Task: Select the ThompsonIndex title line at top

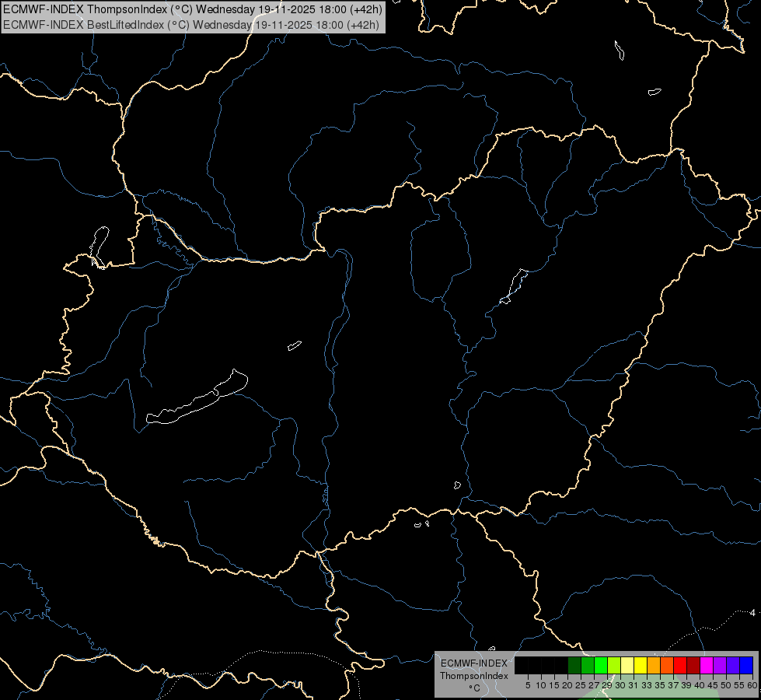Action: [193, 9]
